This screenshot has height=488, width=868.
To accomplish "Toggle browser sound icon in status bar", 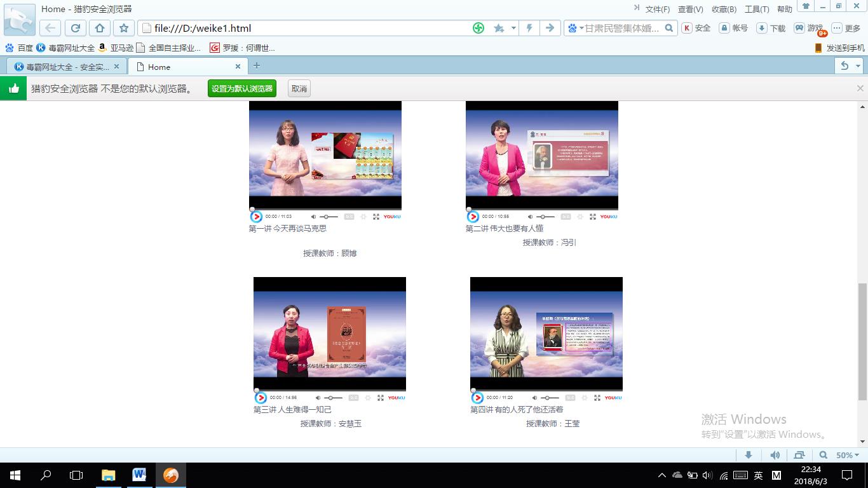I will click(775, 455).
